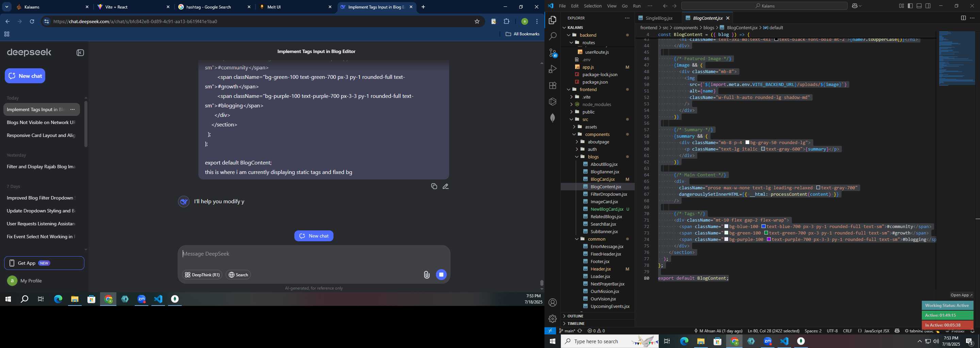This screenshot has width=980, height=348.
Task: Stop DeepSeek response generation
Action: pos(441,275)
